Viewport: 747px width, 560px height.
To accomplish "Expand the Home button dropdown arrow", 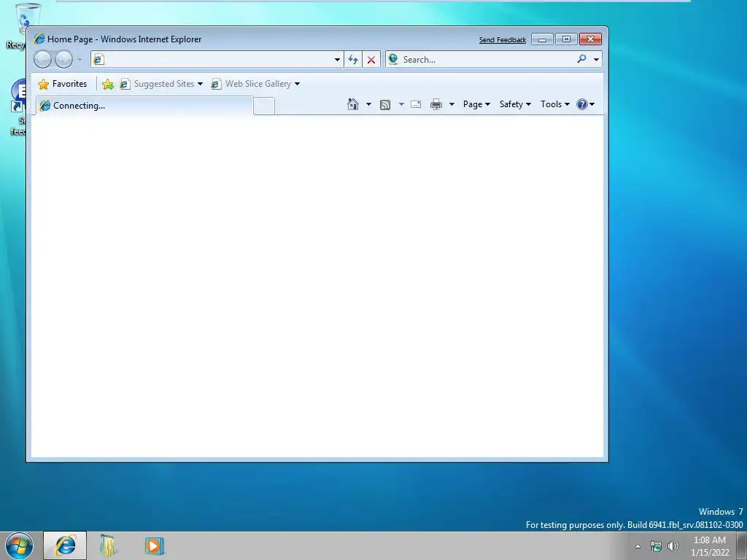I will [368, 104].
